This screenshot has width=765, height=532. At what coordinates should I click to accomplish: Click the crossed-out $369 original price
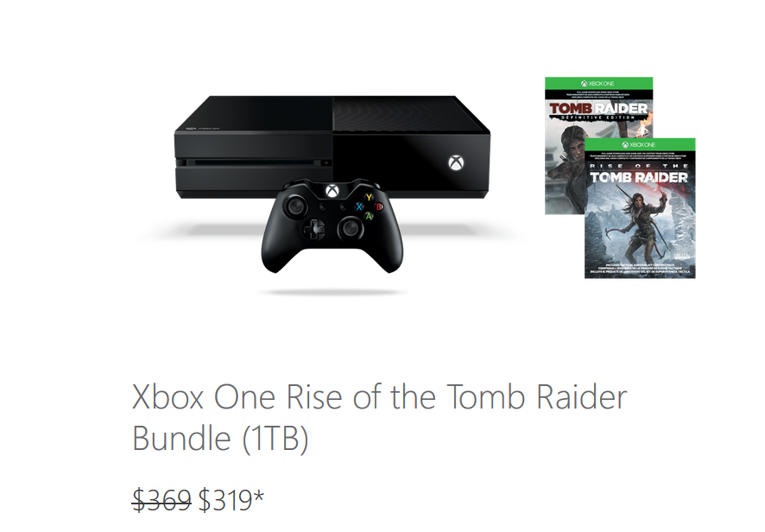[161, 499]
